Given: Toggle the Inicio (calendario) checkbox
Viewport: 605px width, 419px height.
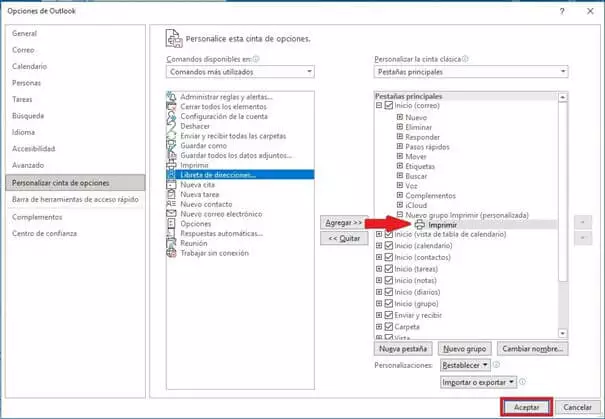Looking at the screenshot, I should point(389,246).
